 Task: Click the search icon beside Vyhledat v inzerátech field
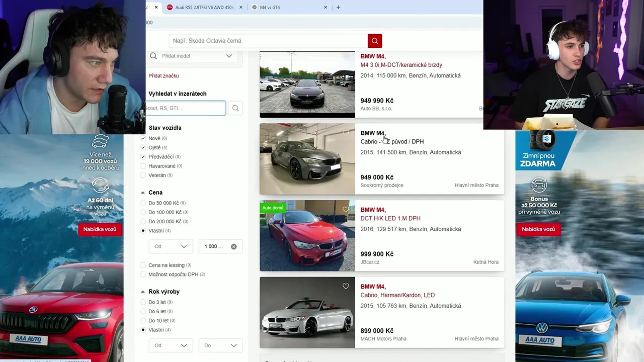235,108
